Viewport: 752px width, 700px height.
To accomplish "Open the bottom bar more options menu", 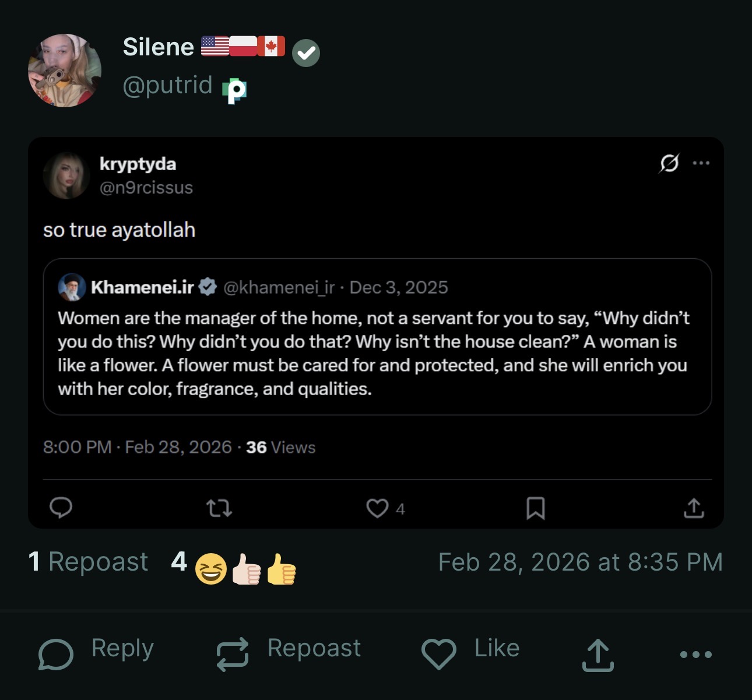I will (x=695, y=655).
